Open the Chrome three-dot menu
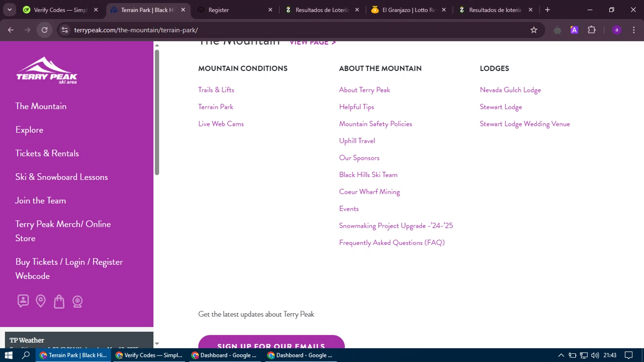Screen dimensions: 644x362 coord(634,30)
